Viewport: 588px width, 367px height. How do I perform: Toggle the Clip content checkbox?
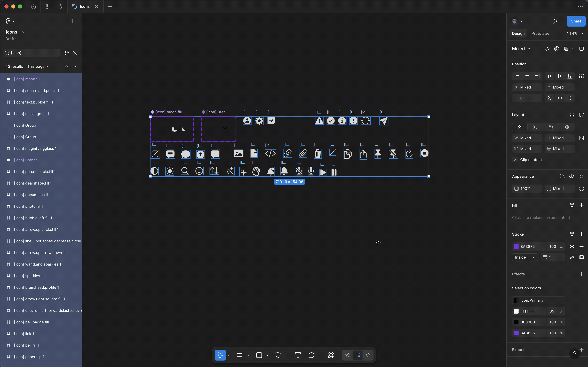click(x=515, y=160)
